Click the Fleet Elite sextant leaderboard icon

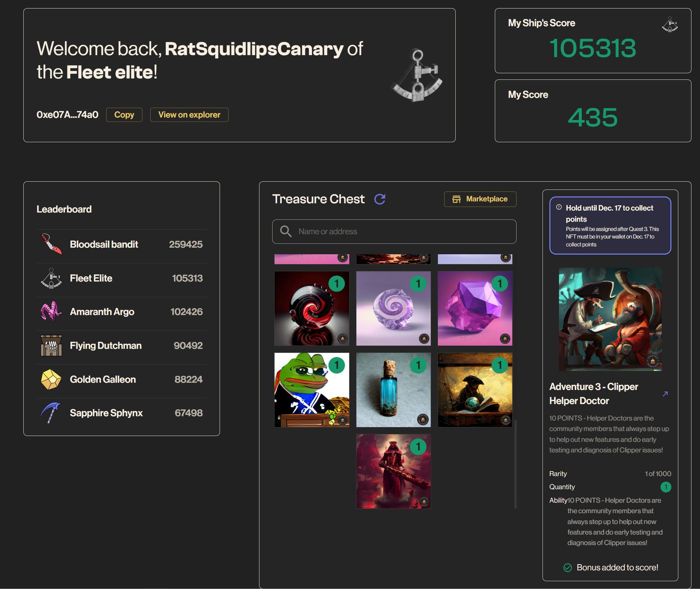[x=51, y=278]
